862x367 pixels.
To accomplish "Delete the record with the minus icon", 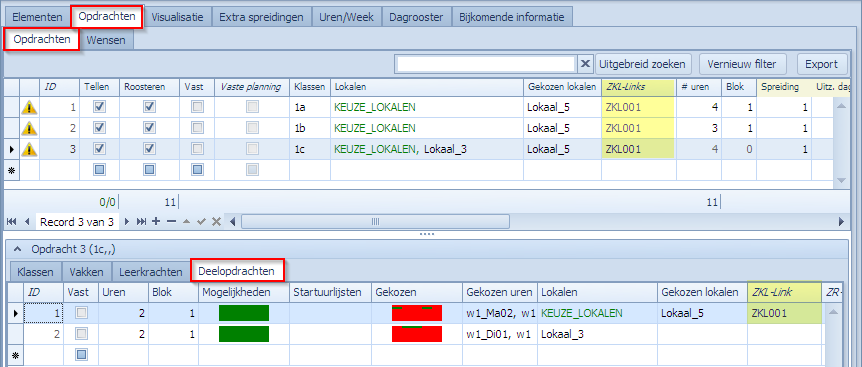I will pos(172,221).
